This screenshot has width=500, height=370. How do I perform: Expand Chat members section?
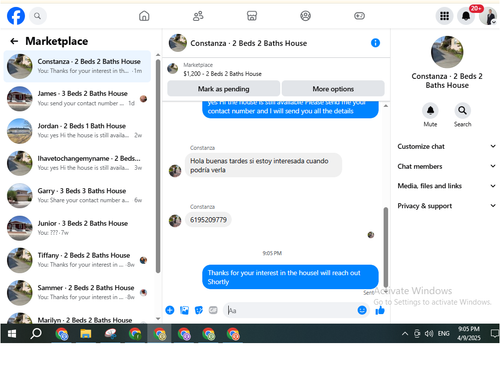pos(446,166)
